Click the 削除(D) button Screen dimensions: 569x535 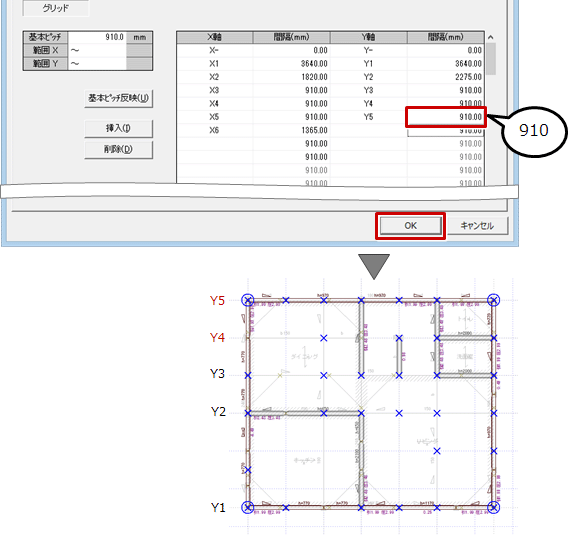(118, 150)
